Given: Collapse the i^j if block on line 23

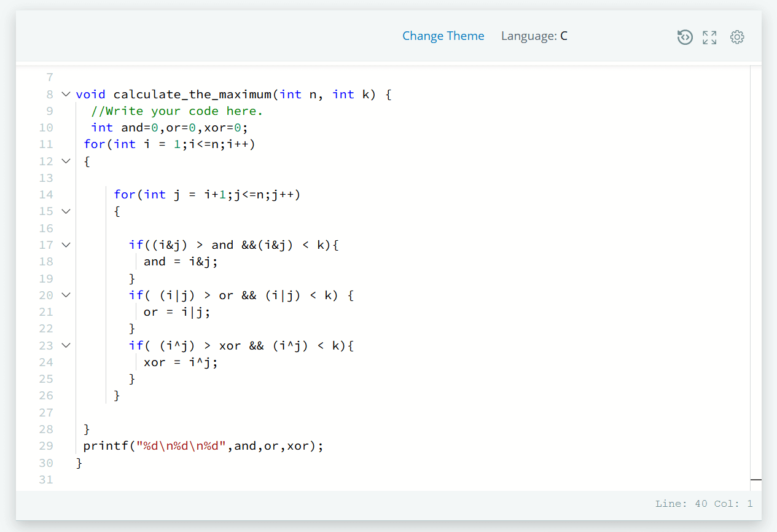Looking at the screenshot, I should (x=66, y=345).
